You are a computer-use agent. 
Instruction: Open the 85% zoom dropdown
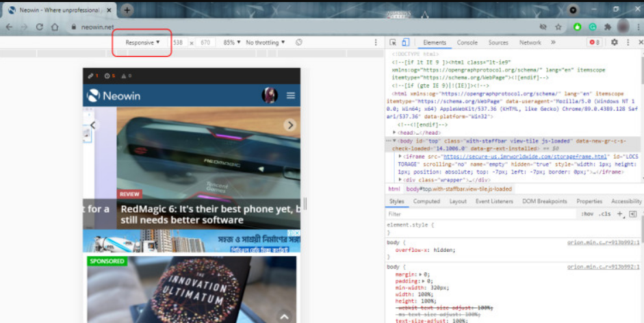point(231,42)
